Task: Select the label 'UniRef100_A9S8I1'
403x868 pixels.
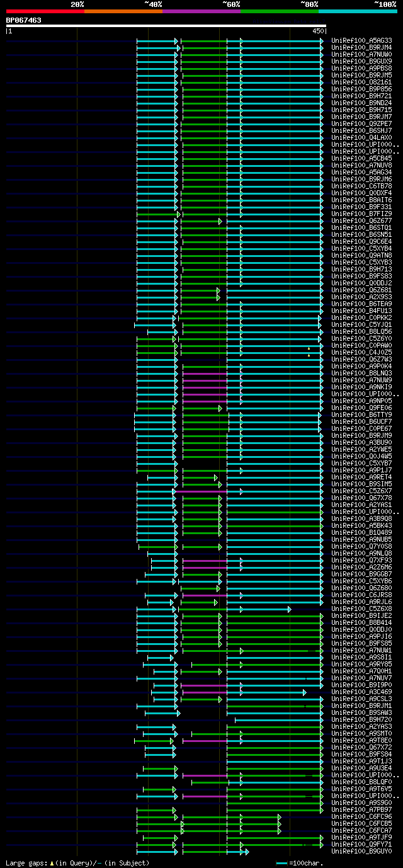Action: [361, 657]
